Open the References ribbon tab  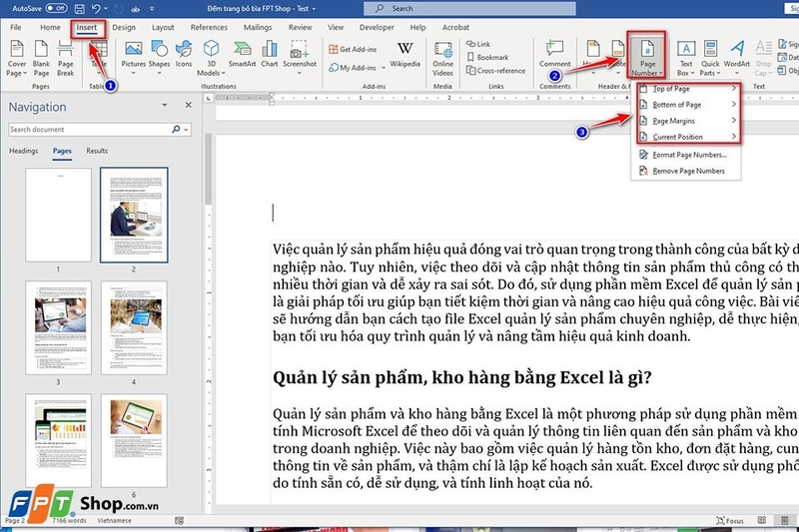[209, 27]
